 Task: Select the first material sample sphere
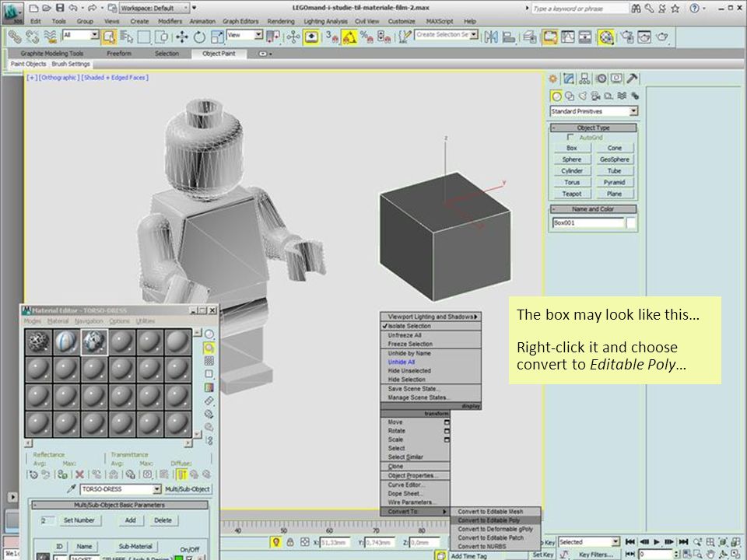point(39,342)
